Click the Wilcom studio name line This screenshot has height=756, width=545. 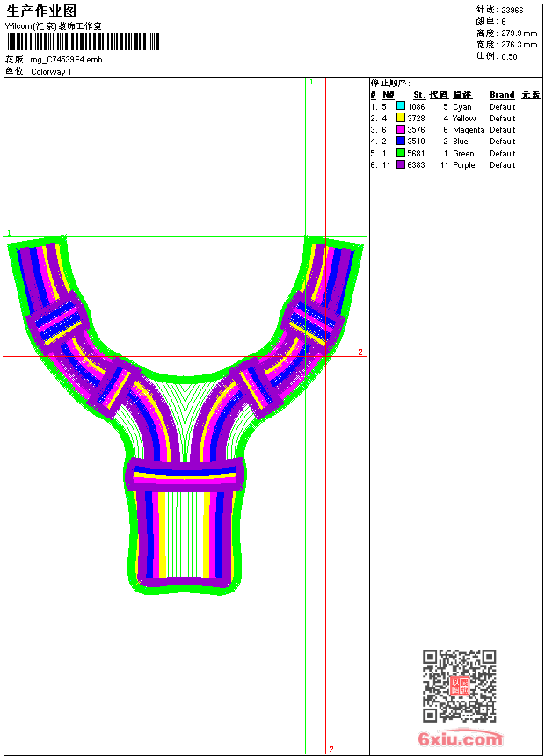click(54, 26)
